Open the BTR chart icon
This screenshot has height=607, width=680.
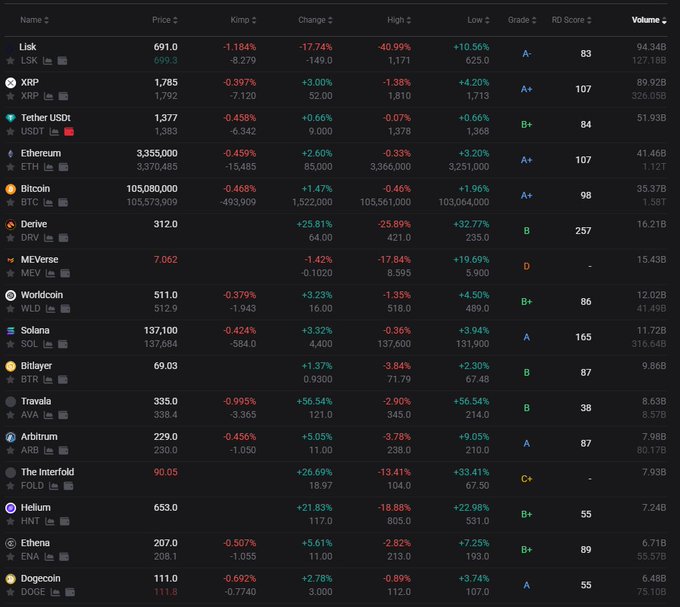pyautogui.click(x=48, y=380)
